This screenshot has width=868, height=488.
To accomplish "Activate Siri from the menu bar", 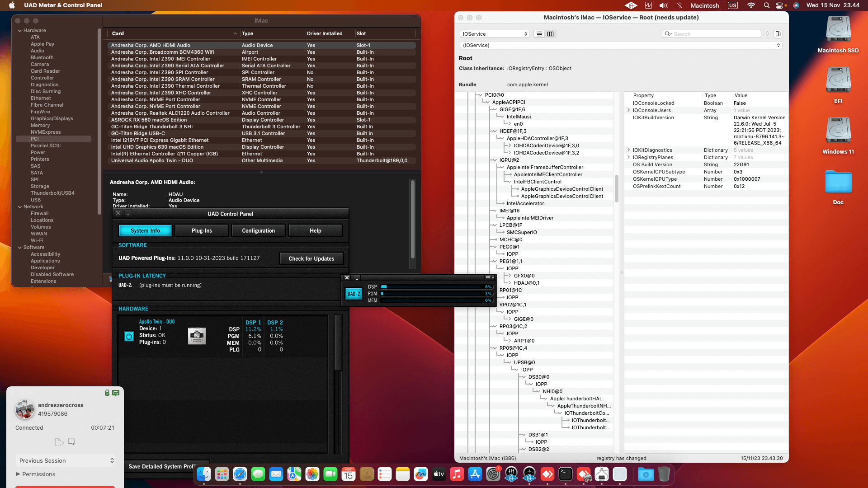I will [x=796, y=5].
